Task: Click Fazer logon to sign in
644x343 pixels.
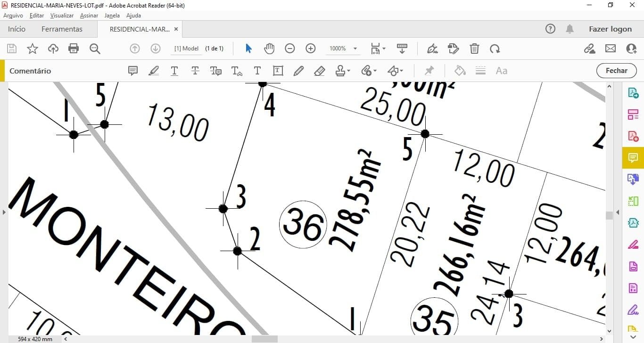Action: (x=610, y=29)
